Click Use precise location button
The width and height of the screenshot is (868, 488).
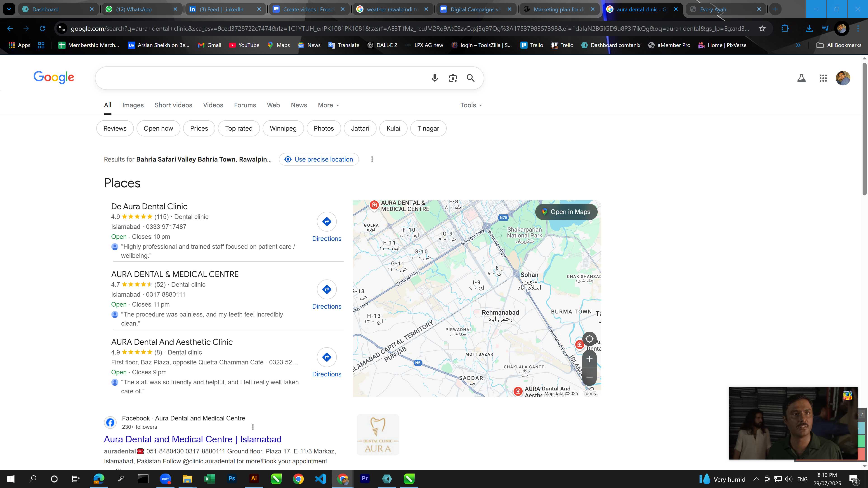[319, 159]
